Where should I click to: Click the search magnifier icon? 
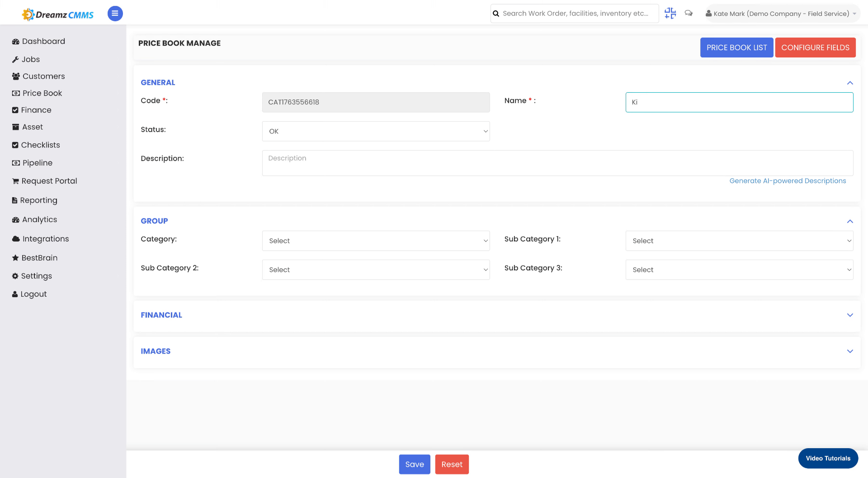coord(496,14)
